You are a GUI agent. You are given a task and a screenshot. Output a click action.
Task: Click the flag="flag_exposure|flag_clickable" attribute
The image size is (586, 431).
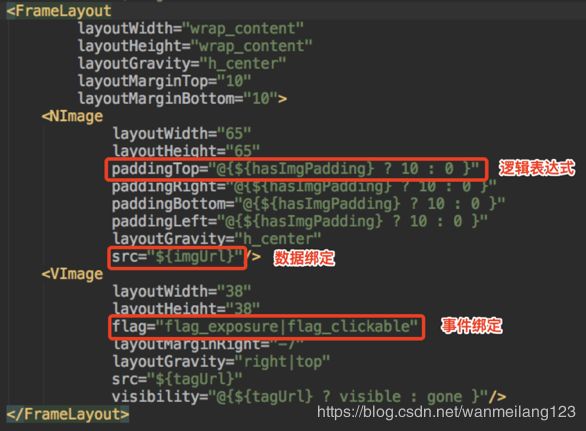pyautogui.click(x=265, y=327)
